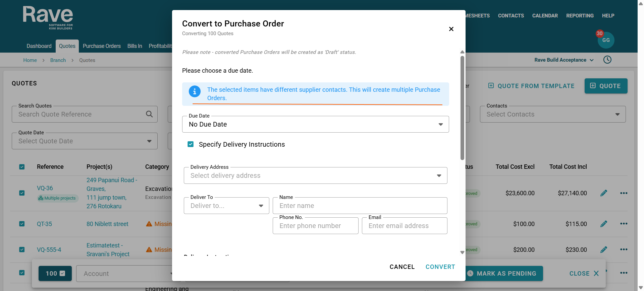Click the pencil edit icon for VQ-555-4

tap(603, 250)
